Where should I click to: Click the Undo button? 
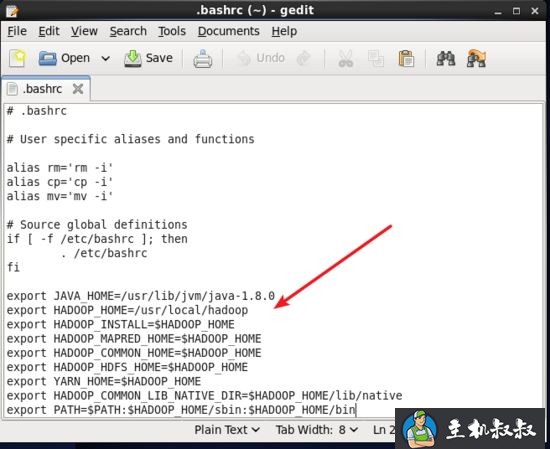(x=260, y=58)
